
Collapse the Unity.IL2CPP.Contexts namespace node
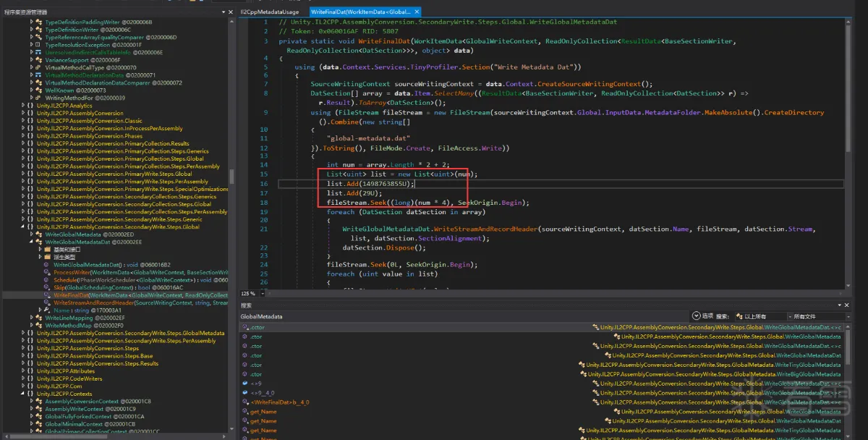(22, 394)
